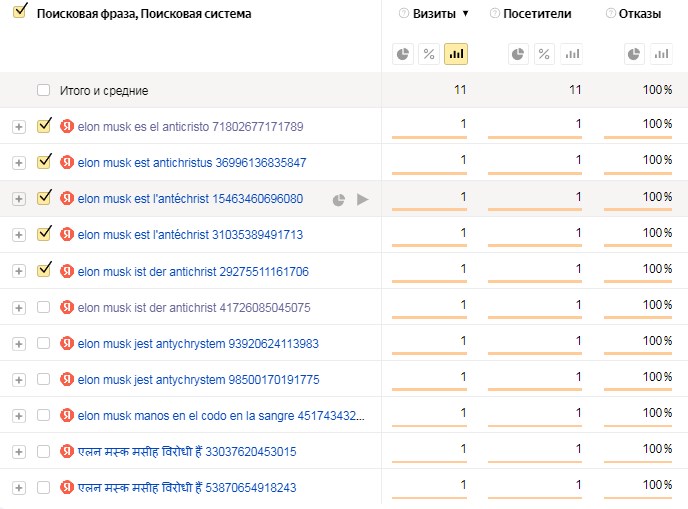Check row ist der antichrist 41726085045075
The height and width of the screenshot is (509, 688).
click(43, 307)
